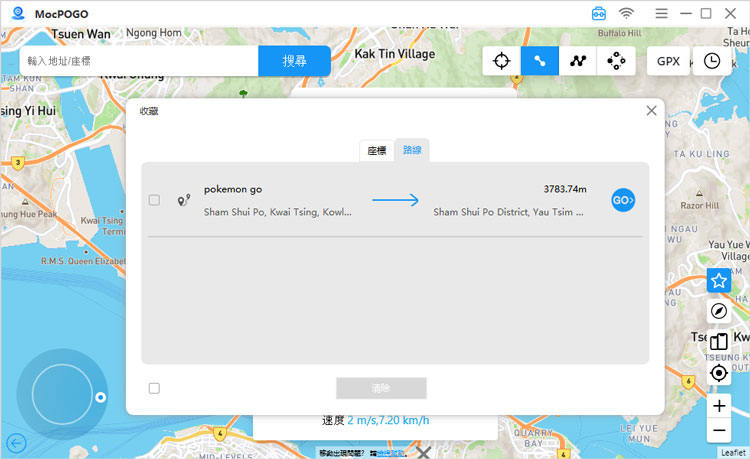The image size is (750, 459).
Task: Dismiss the bottom help notice with X
Action: coord(423,452)
